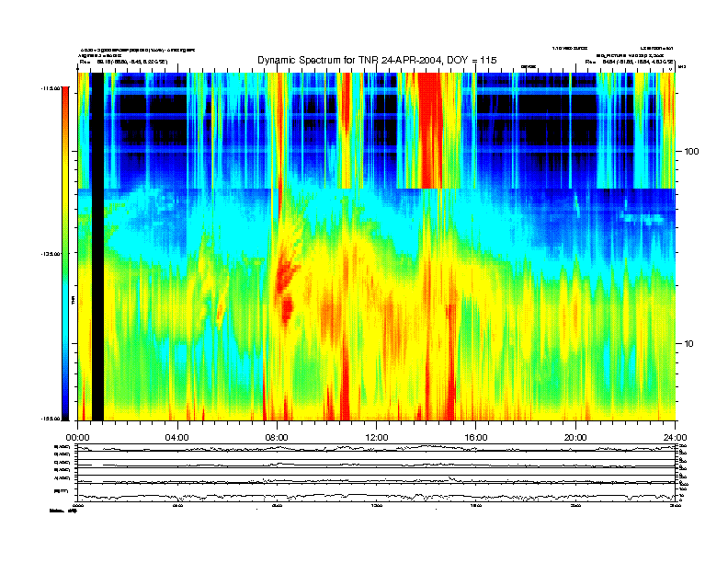The width and height of the screenshot is (728, 563).
Task: Click the '16:00' time axis label
Action: [476, 438]
